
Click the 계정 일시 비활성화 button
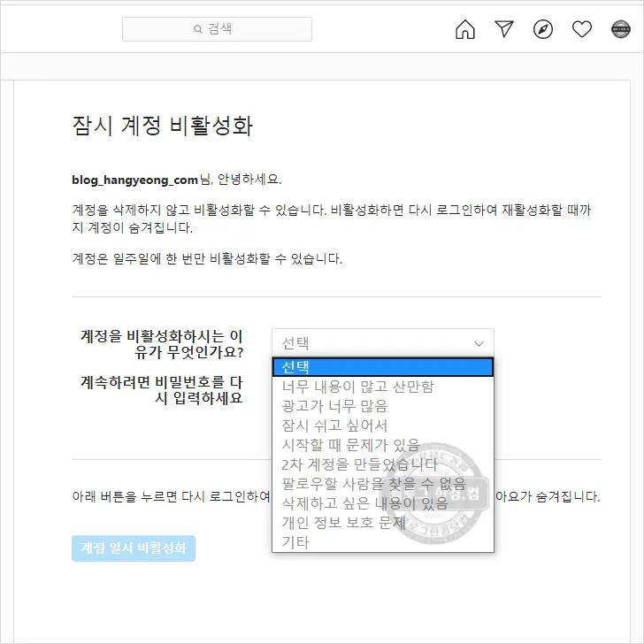(x=134, y=548)
